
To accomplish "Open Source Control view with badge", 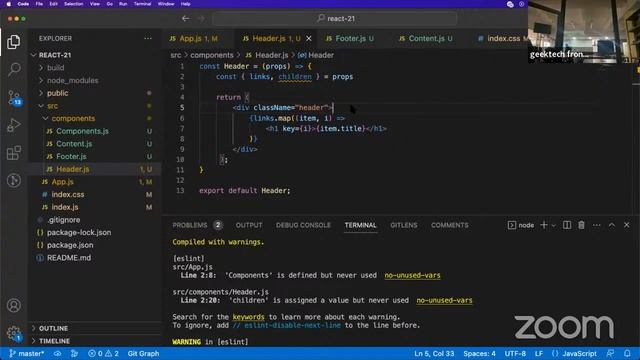I will [13, 98].
